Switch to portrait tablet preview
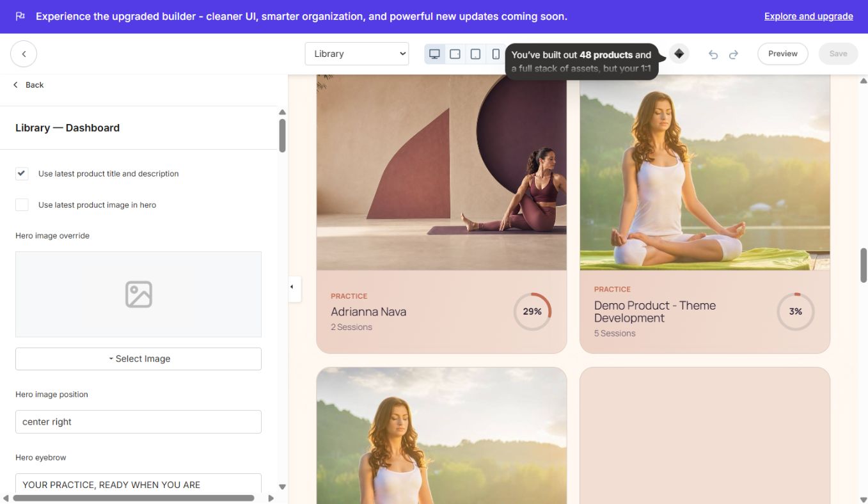This screenshot has height=504, width=868. pos(475,54)
